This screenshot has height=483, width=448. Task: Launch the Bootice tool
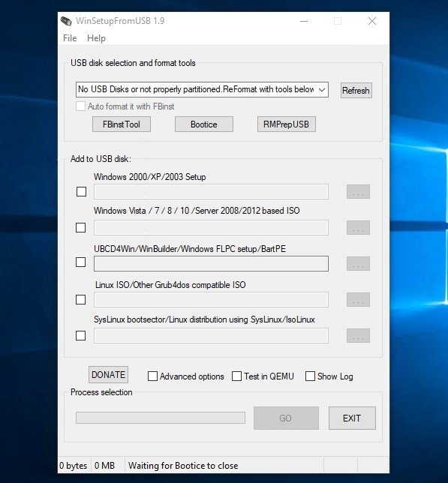204,124
